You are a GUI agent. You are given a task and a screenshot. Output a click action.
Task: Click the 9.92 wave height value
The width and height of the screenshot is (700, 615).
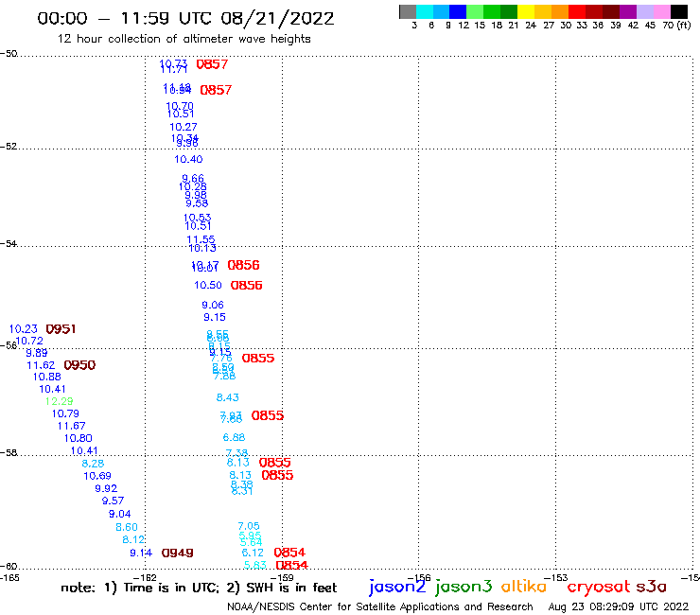tap(106, 488)
